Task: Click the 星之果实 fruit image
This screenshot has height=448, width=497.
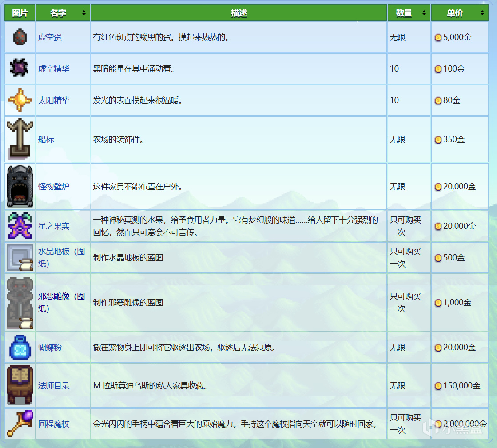Action: (x=20, y=226)
